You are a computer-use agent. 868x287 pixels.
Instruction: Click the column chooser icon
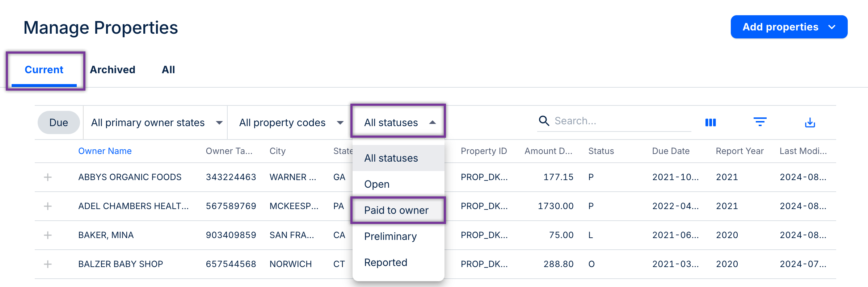[710, 122]
